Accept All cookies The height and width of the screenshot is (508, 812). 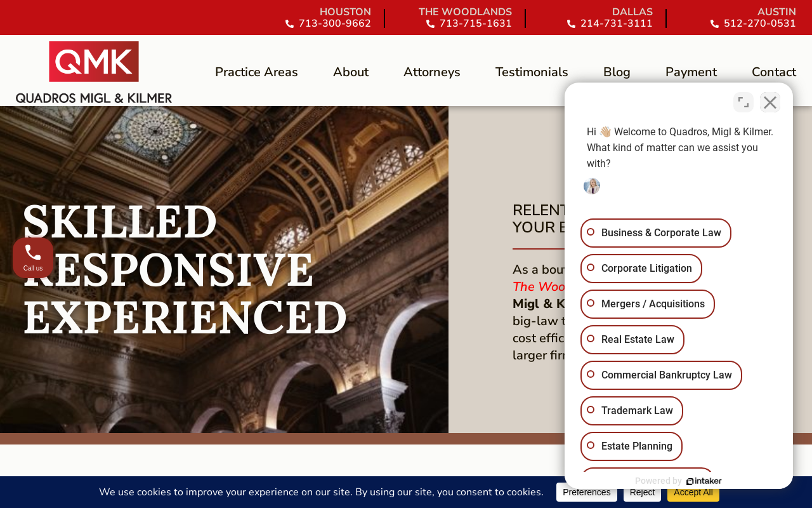(x=693, y=492)
